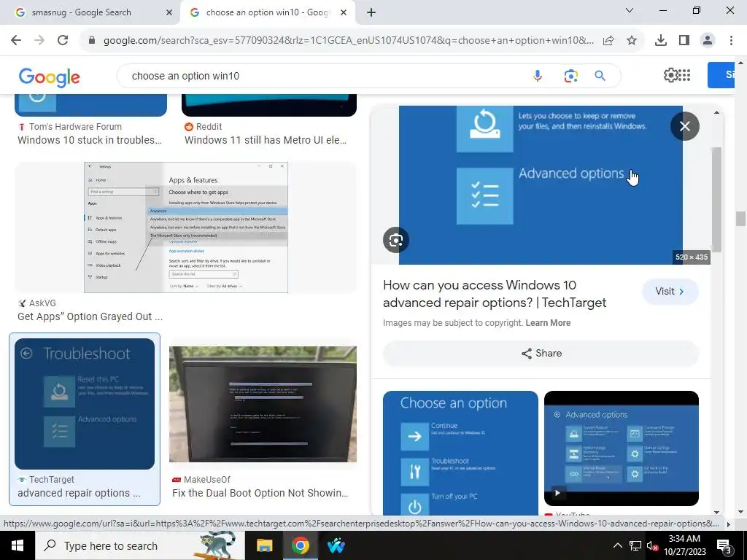
Task: Select the choose an option win10 tab
Action: pos(267,12)
